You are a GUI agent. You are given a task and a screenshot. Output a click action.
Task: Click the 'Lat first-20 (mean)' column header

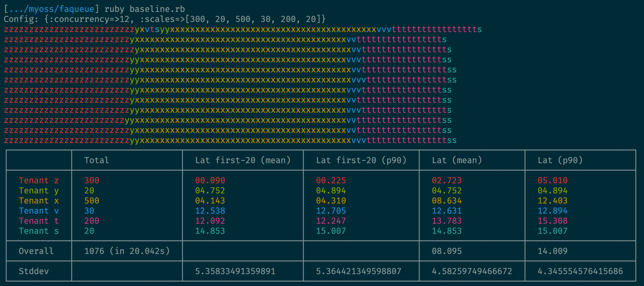click(243, 160)
